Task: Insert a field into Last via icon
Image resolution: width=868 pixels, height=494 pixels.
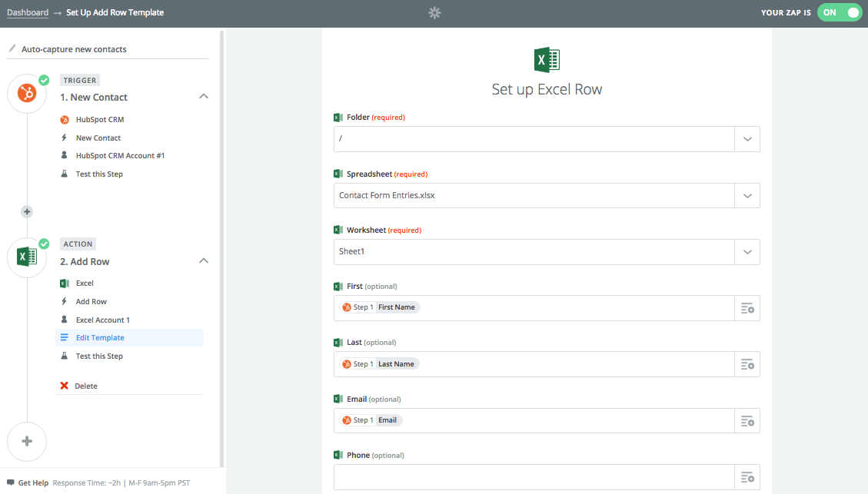Action: (x=747, y=365)
